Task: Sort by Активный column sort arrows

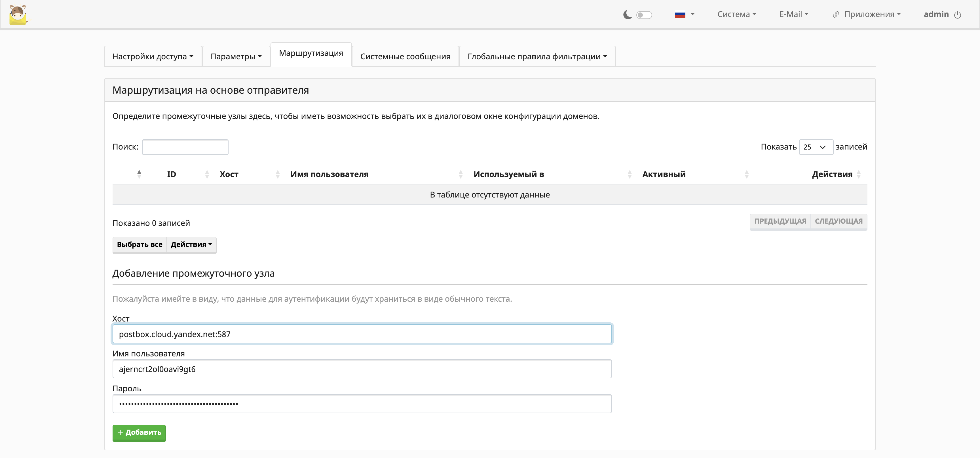Action: (746, 174)
